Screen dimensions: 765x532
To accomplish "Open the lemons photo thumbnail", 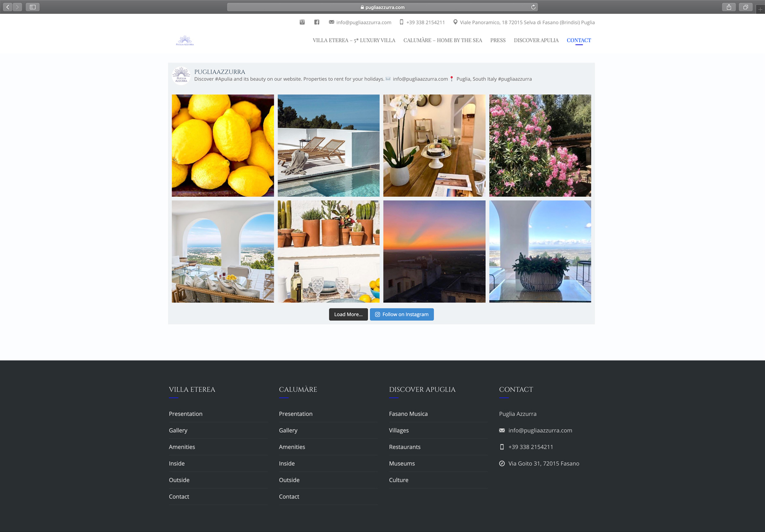I will click(223, 145).
